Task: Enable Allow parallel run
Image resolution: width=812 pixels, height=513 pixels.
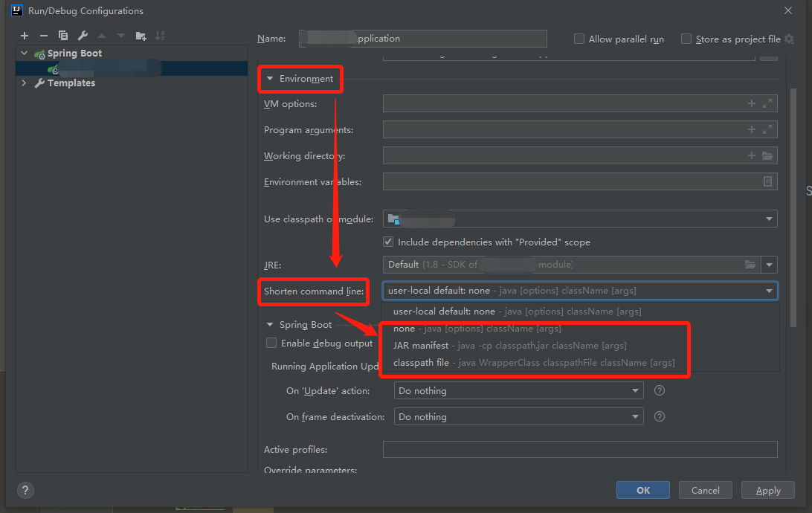Action: pos(579,39)
